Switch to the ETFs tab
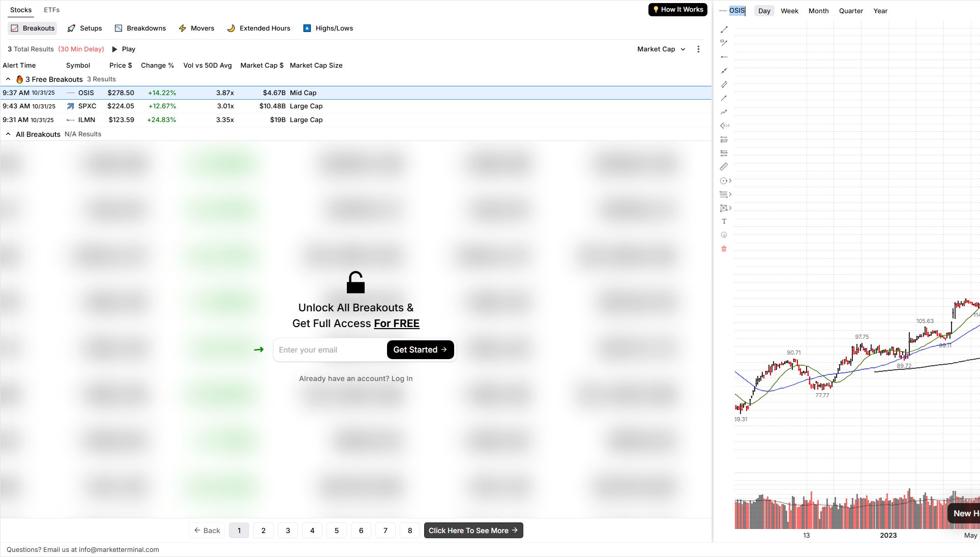 pyautogui.click(x=51, y=10)
